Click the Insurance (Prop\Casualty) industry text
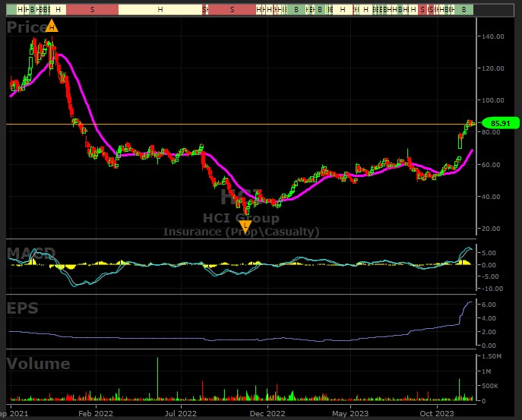This screenshot has height=420, width=522. coord(242,232)
